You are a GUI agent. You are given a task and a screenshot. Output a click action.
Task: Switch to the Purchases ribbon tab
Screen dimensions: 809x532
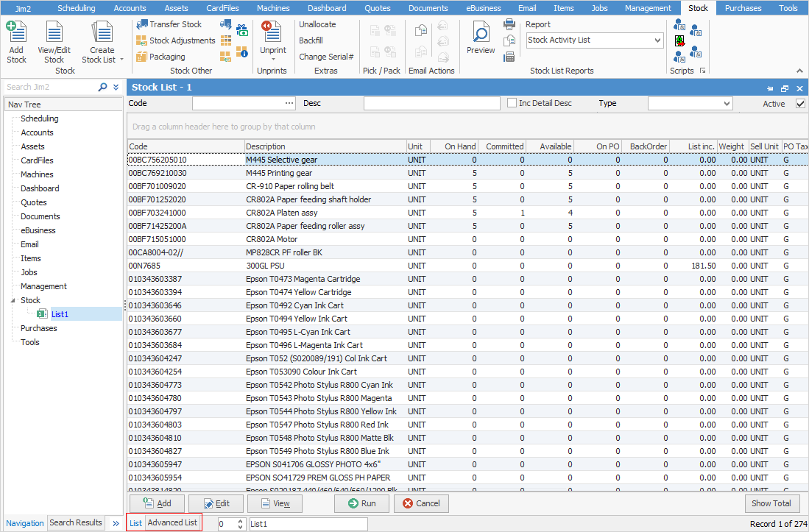tap(743, 8)
